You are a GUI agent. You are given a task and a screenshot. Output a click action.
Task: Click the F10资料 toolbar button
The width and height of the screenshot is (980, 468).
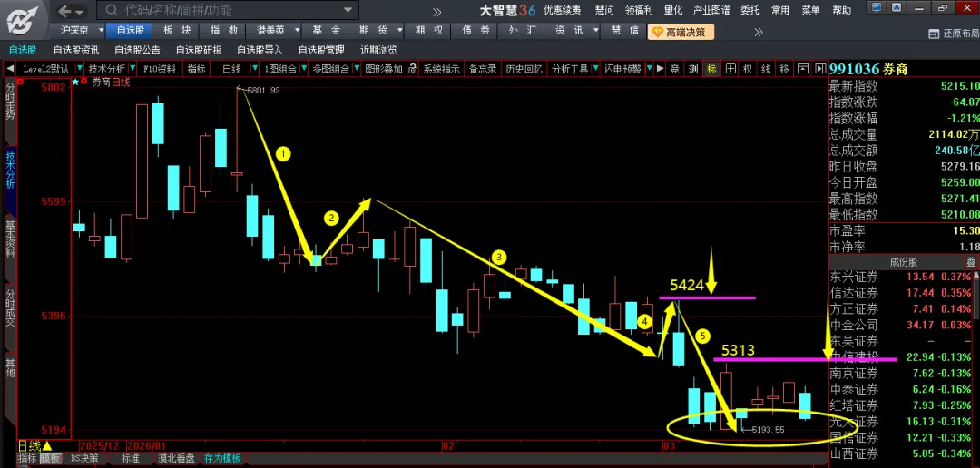click(x=160, y=69)
